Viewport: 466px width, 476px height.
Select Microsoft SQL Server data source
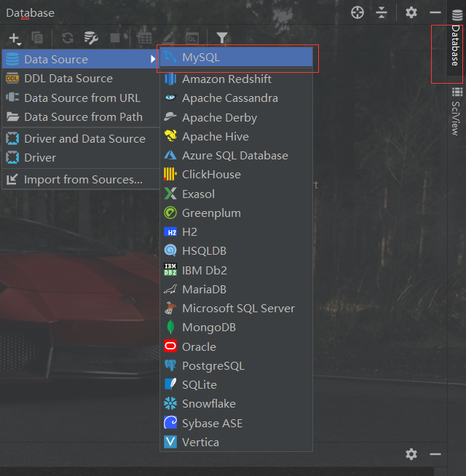[236, 309]
